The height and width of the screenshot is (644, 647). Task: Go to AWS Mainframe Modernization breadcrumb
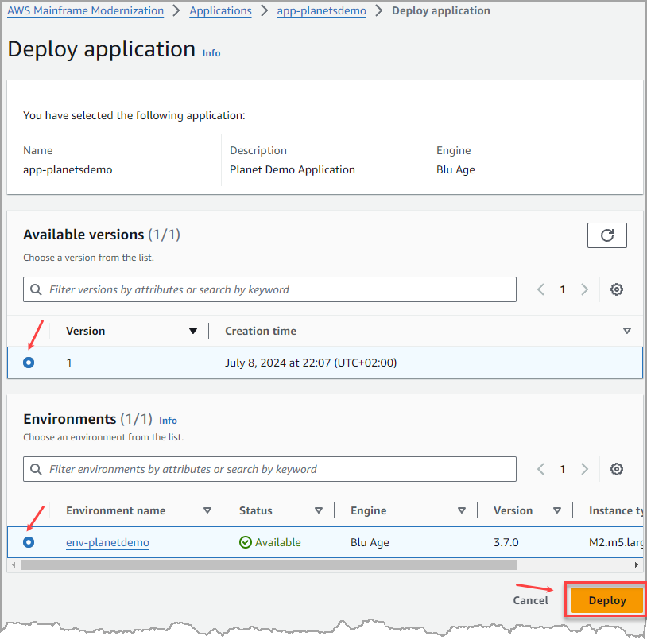[85, 11]
